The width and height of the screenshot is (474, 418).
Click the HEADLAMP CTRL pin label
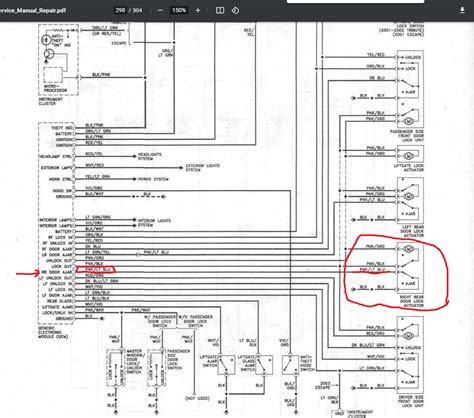(x=56, y=157)
